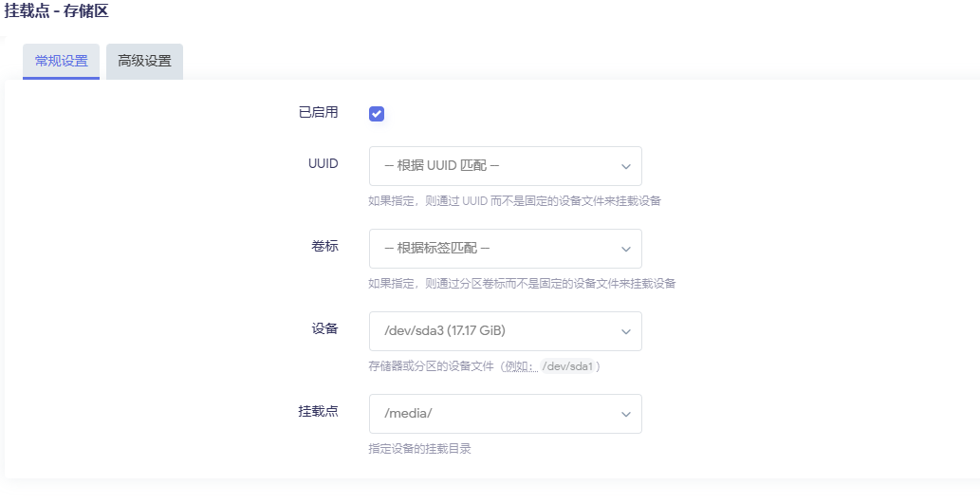980x504 pixels.
Task: Open the 高级设置 tab
Action: click(x=144, y=61)
